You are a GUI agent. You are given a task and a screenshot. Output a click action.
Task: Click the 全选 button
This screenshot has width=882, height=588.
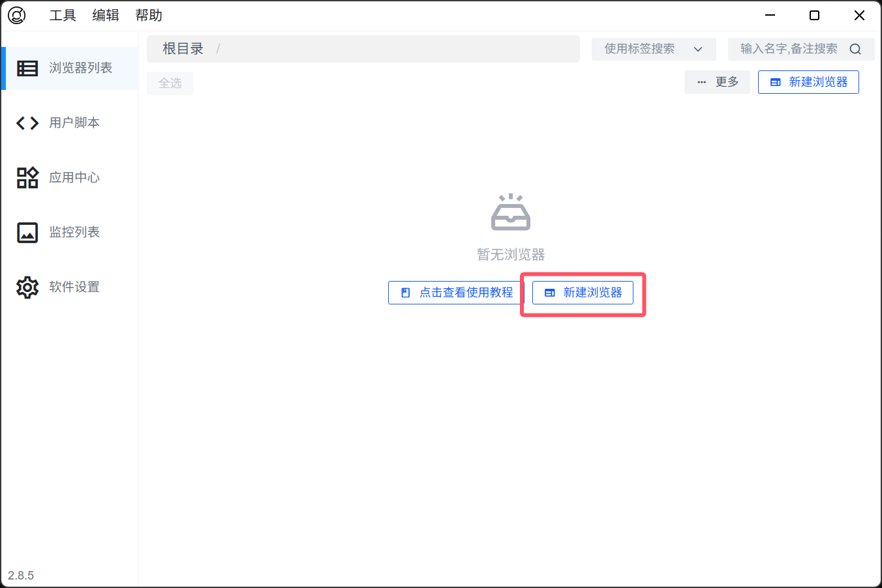[170, 83]
